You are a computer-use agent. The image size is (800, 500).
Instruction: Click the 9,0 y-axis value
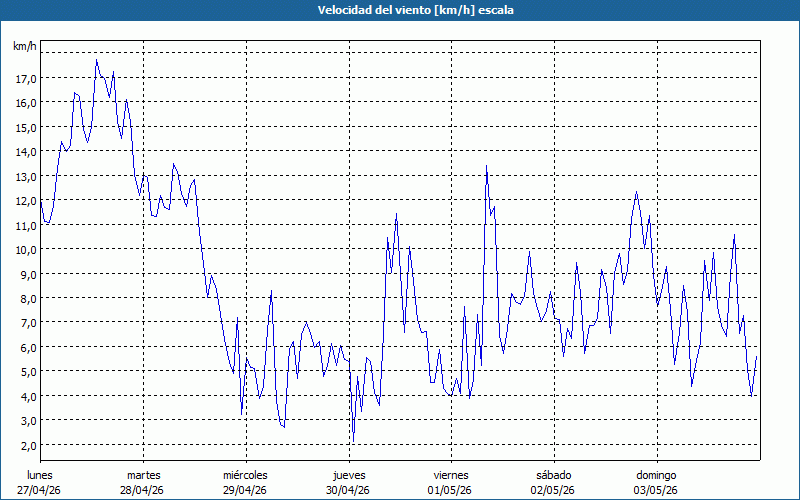[28, 274]
